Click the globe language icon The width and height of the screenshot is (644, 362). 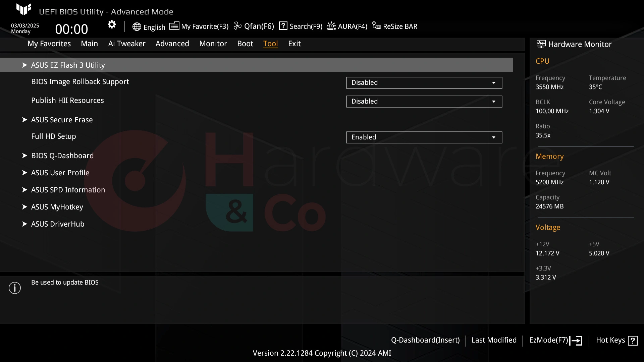tap(137, 27)
